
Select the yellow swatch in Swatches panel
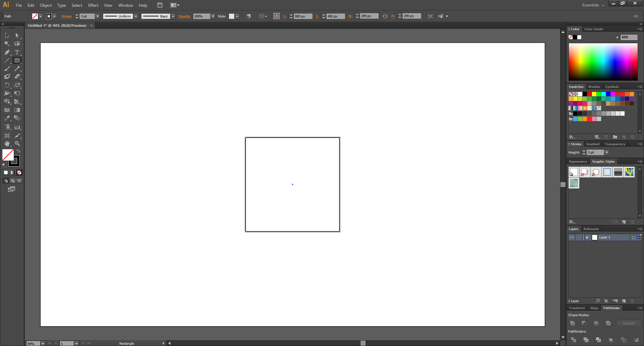pyautogui.click(x=594, y=94)
